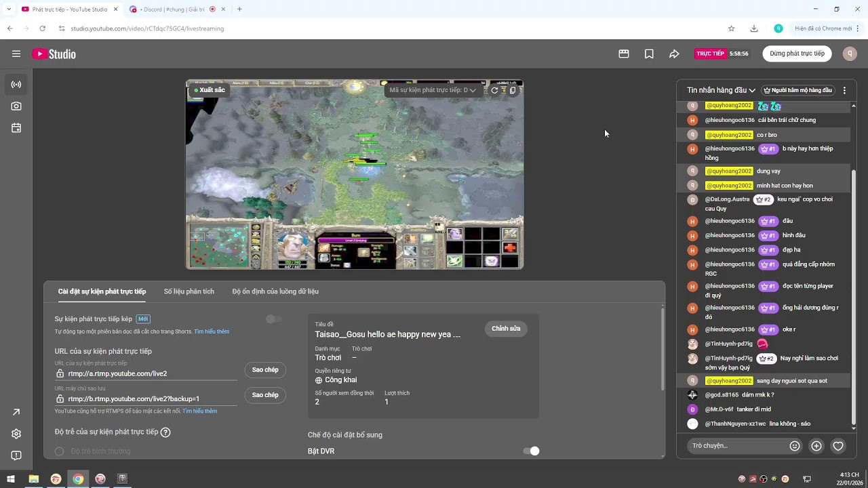Click the plus icon in chat box
Image resolution: width=868 pixels, height=488 pixels.
click(x=816, y=446)
